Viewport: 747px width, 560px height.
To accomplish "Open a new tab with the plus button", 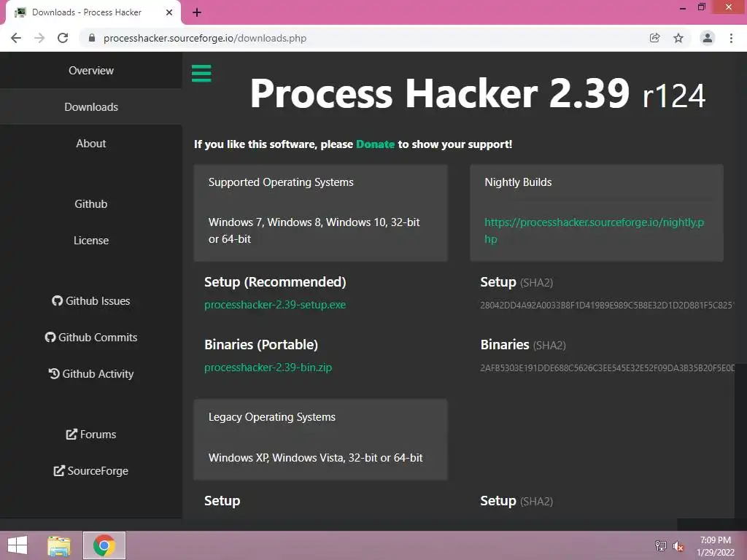I will [197, 12].
